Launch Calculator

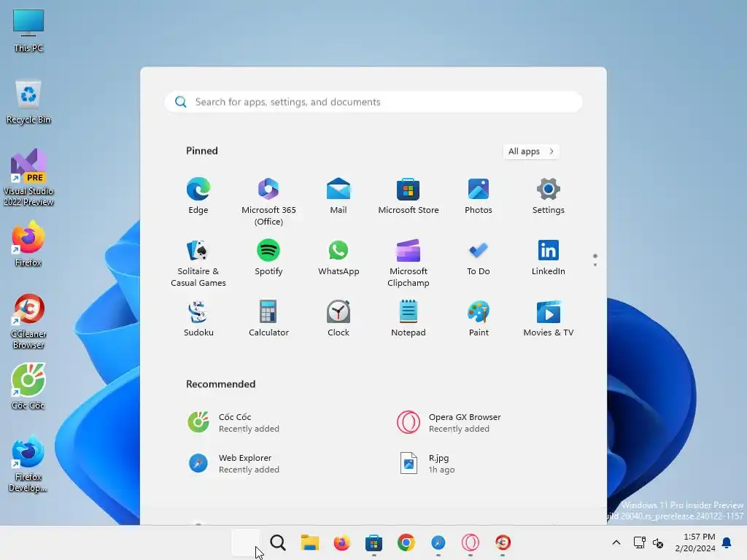268,319
